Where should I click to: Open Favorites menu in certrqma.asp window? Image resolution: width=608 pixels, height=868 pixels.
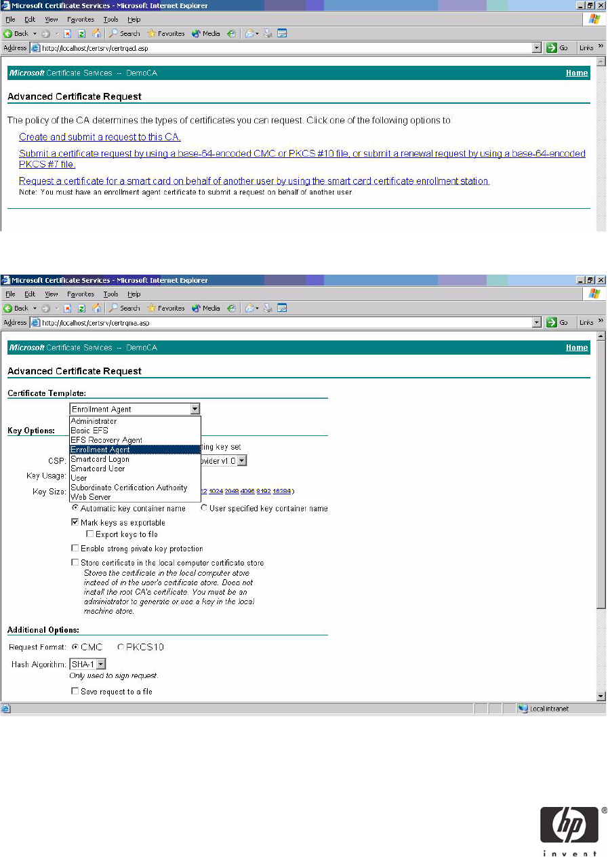[x=81, y=294]
